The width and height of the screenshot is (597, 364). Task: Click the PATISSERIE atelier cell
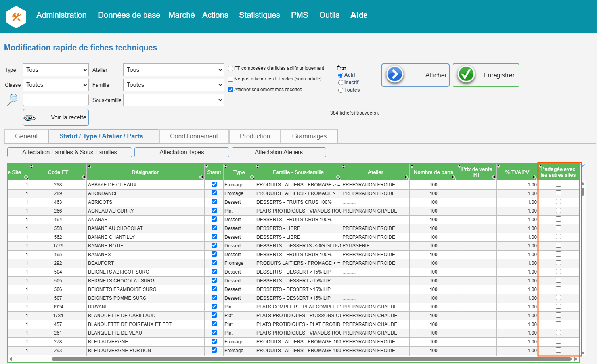tap(375, 246)
